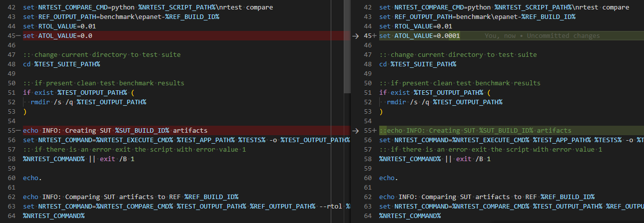Click the minus marker at line 55 in left pane
The width and height of the screenshot is (644, 223).
(18, 131)
